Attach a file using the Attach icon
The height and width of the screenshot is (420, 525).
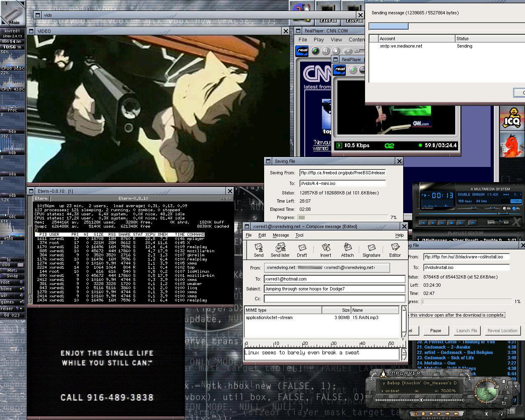347,250
